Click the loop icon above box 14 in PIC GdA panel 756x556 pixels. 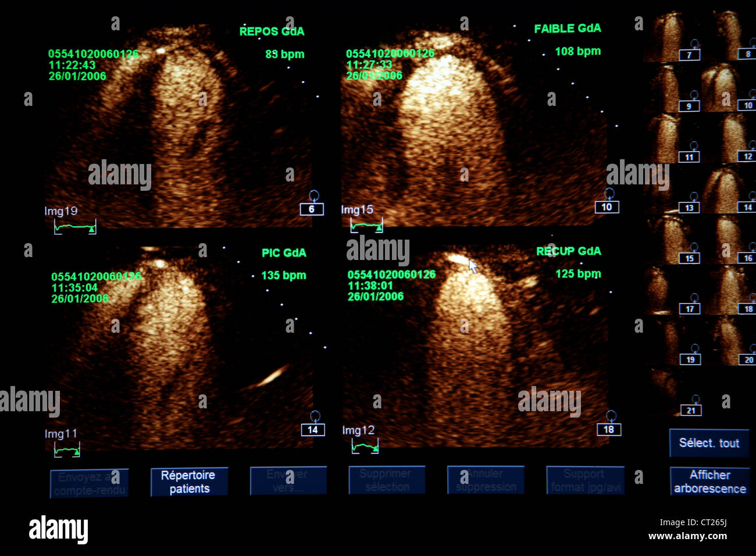tap(315, 416)
